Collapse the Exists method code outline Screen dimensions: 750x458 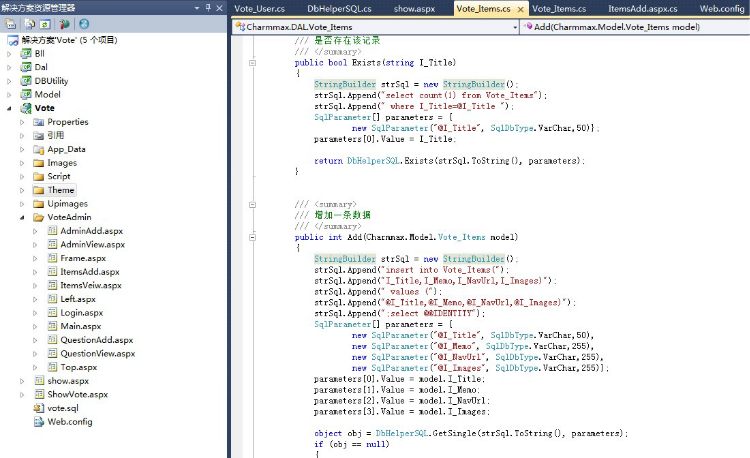click(253, 63)
